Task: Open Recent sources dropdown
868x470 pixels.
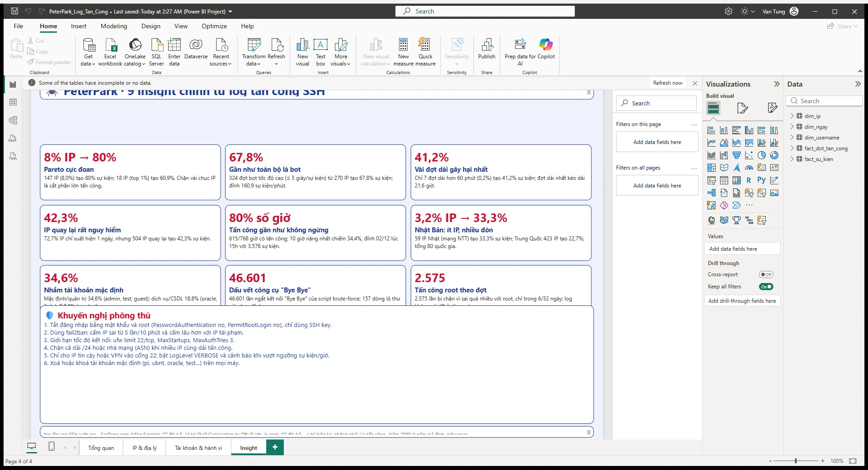Action: 221,52
